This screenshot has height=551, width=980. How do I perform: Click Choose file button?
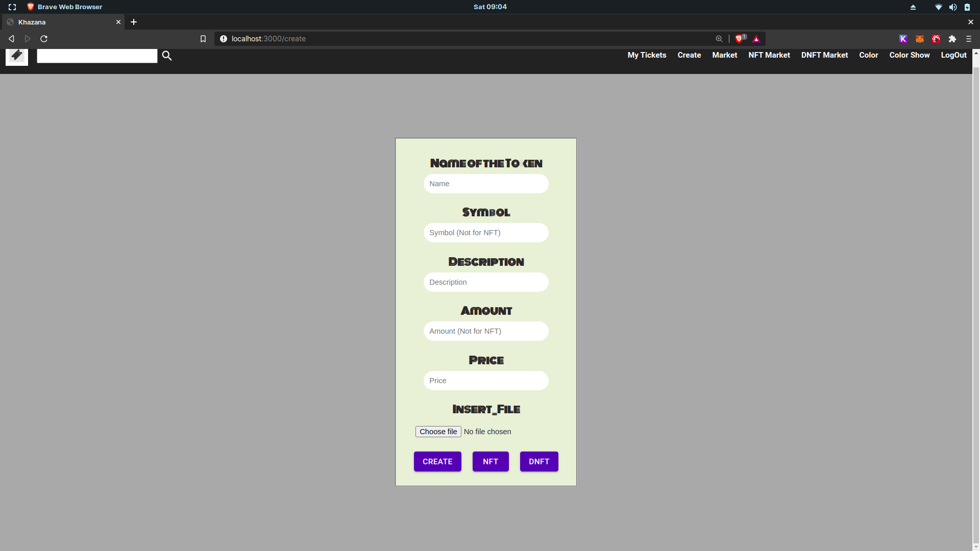(438, 432)
